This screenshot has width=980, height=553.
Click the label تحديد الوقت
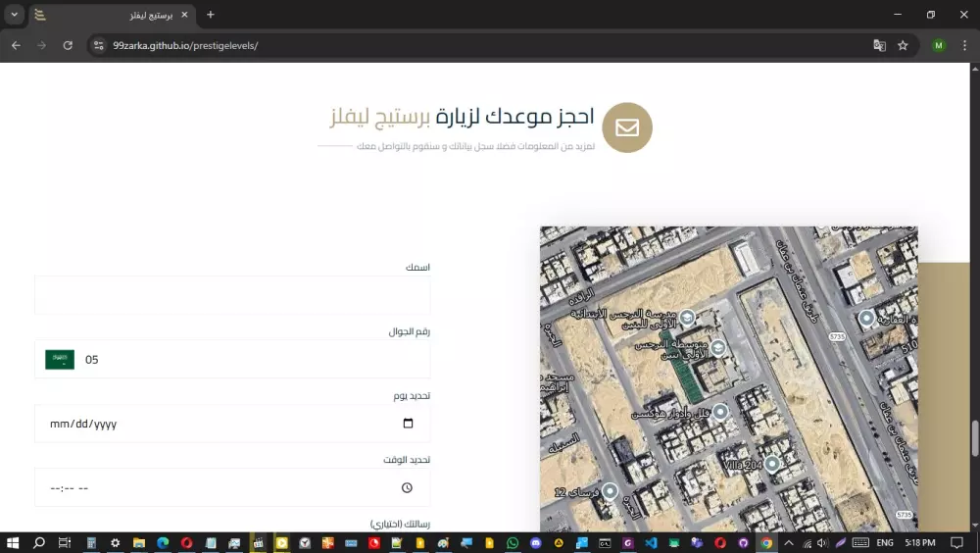407,460
